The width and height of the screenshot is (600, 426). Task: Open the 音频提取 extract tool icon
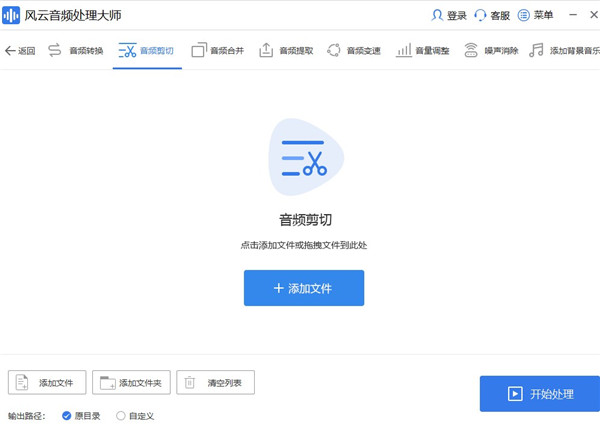pyautogui.click(x=266, y=50)
